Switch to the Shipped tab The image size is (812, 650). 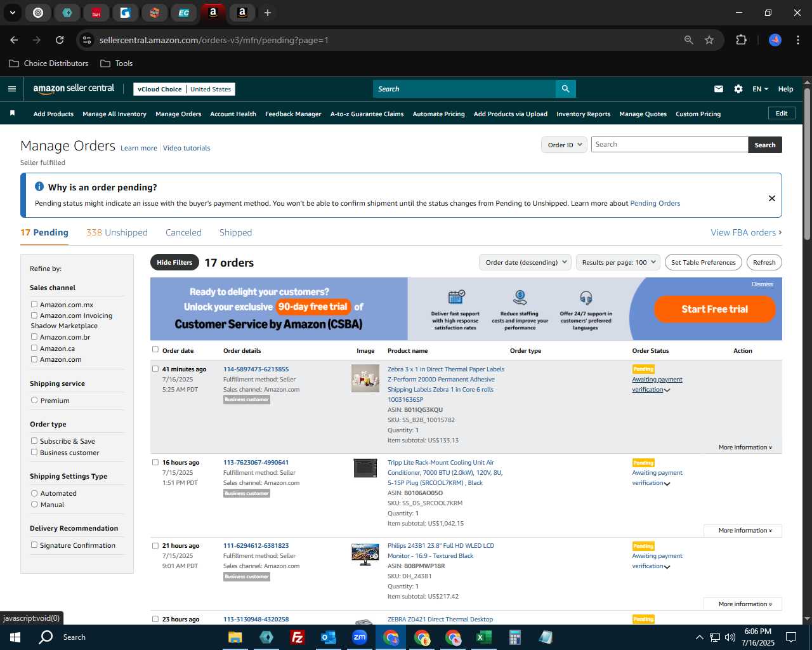[235, 233]
